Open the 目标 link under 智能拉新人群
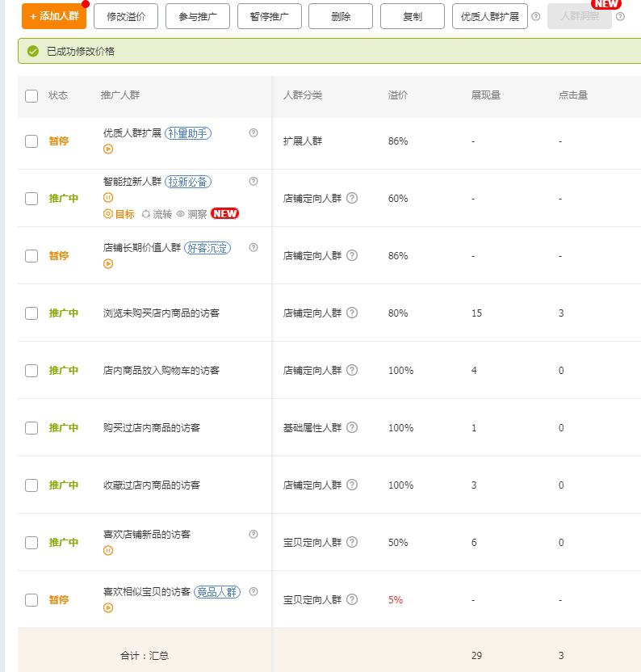 point(119,214)
